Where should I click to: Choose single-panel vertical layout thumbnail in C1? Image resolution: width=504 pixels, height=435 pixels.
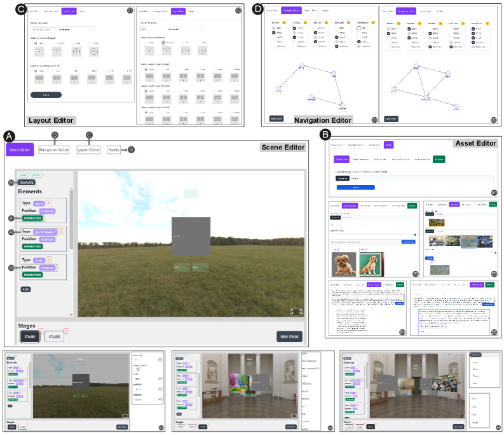[39, 79]
